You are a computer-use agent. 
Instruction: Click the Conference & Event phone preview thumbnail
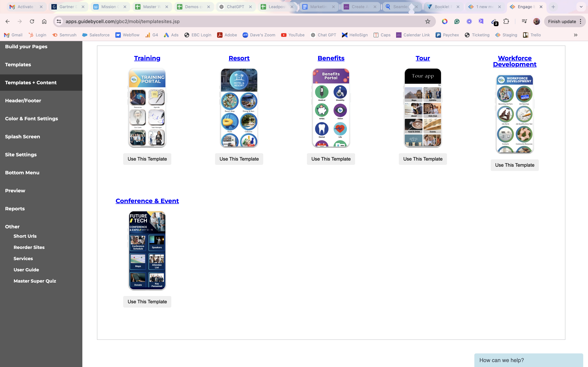click(147, 250)
